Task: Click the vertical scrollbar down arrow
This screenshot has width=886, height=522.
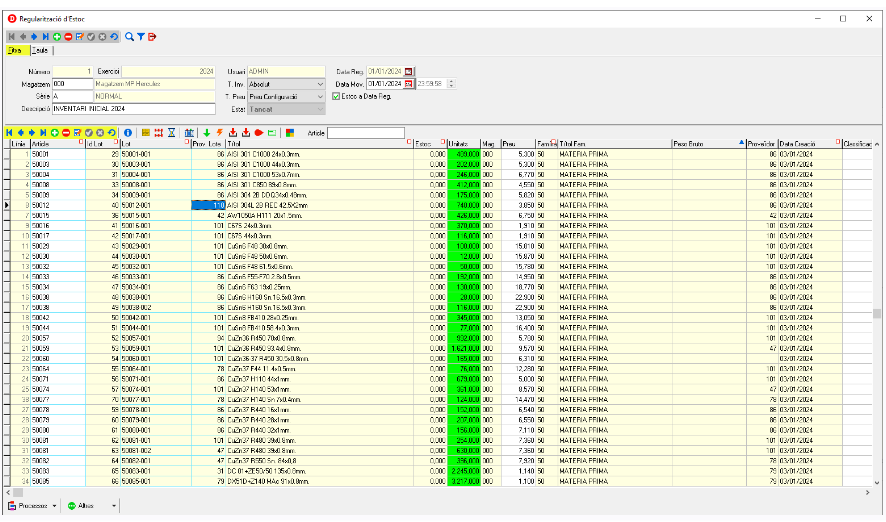Action: coord(876,483)
